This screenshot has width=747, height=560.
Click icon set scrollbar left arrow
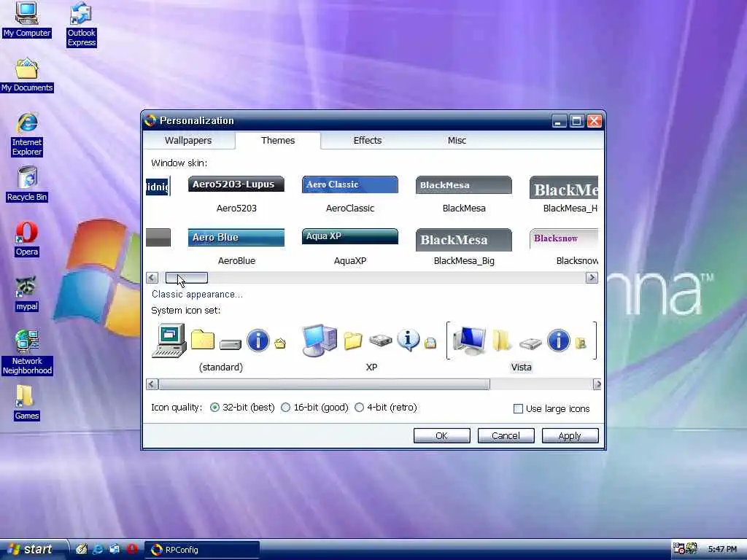(x=152, y=384)
